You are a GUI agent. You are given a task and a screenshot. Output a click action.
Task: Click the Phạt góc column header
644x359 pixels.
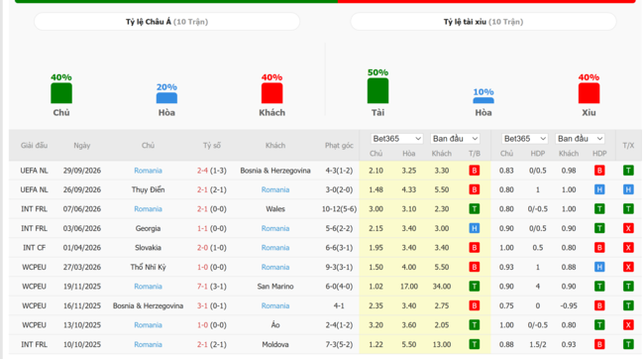(x=339, y=145)
